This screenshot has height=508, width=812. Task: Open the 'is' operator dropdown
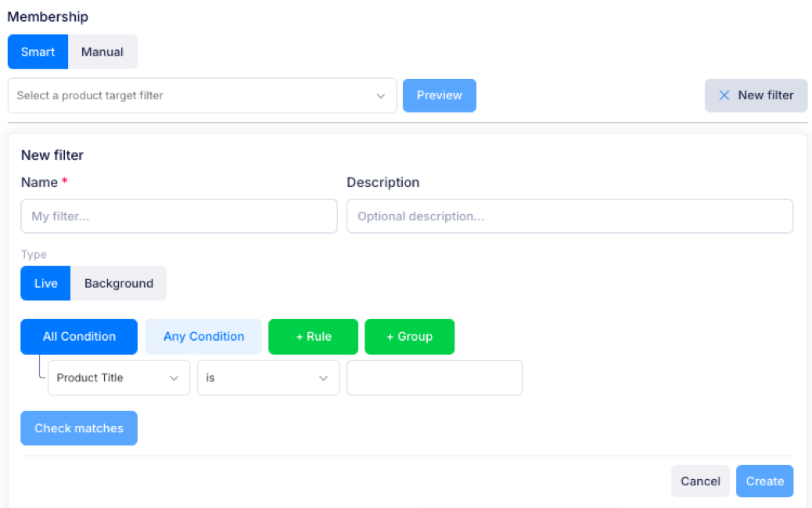(268, 378)
